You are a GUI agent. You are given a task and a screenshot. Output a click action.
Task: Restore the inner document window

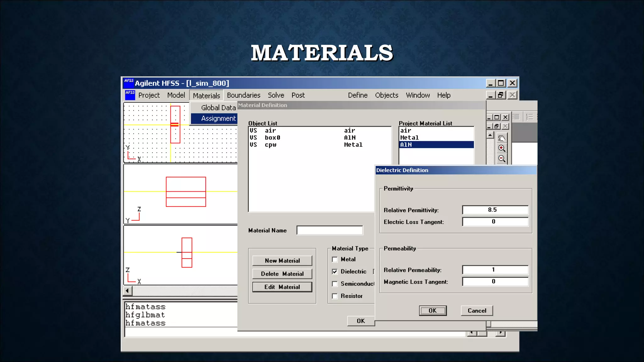click(501, 95)
